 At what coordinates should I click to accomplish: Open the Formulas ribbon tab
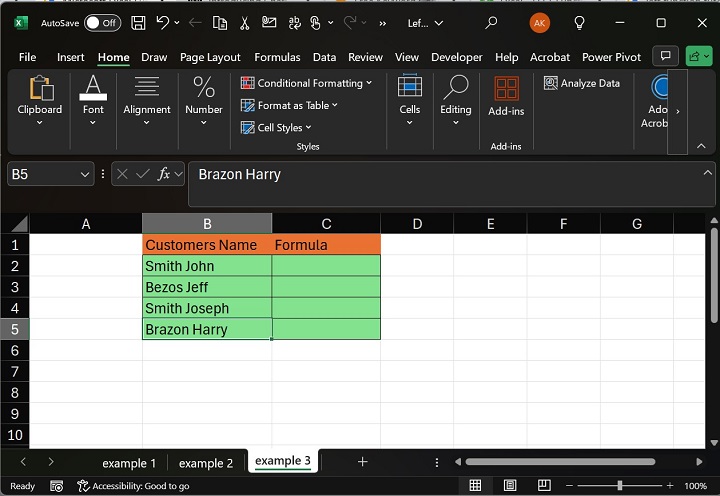[x=277, y=57]
